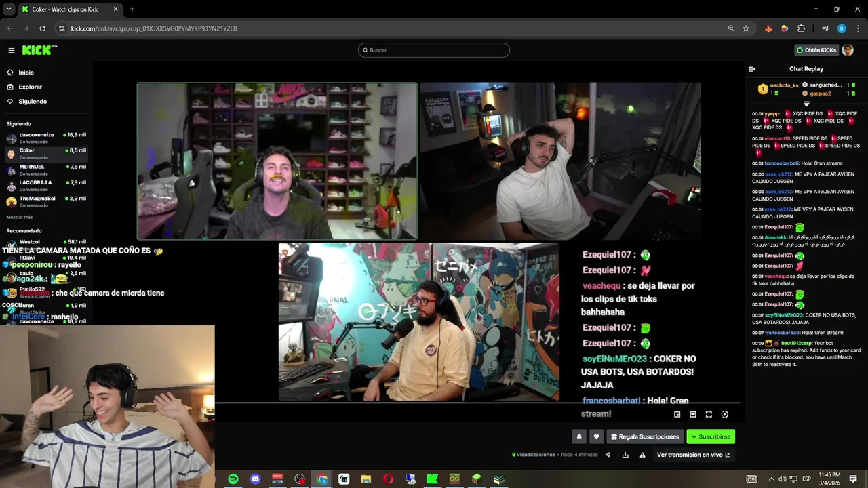Open Chrome profile B avatar

pos(842,28)
